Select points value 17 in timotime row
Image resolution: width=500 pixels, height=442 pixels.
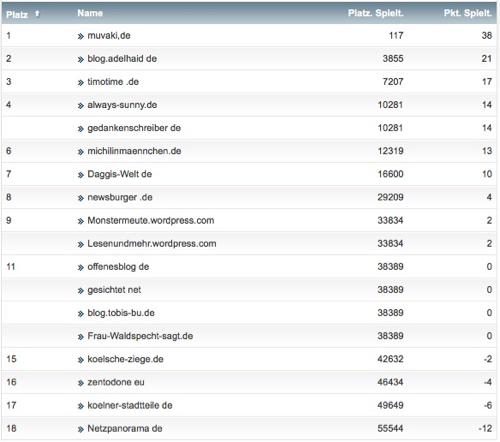[x=487, y=82]
